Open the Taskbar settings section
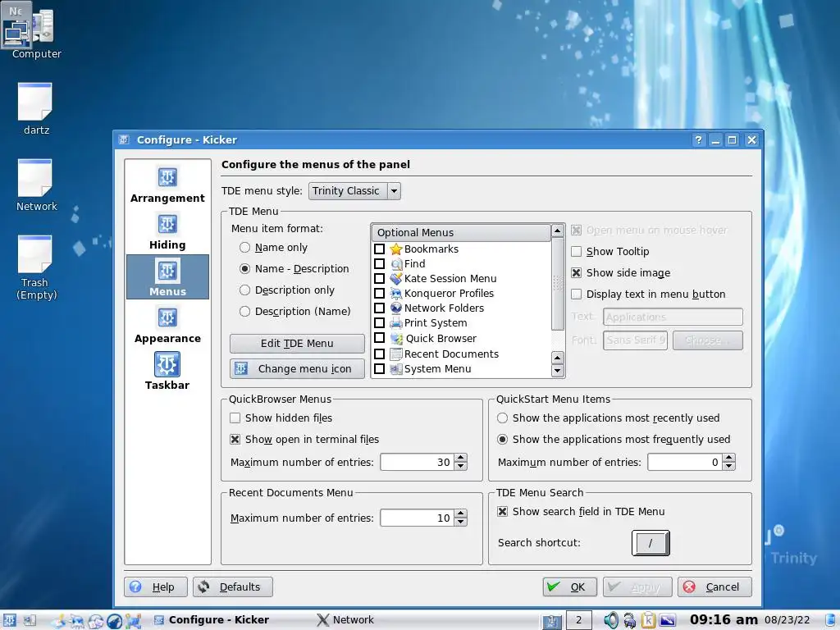Screen dimensions: 840x630 (167, 371)
